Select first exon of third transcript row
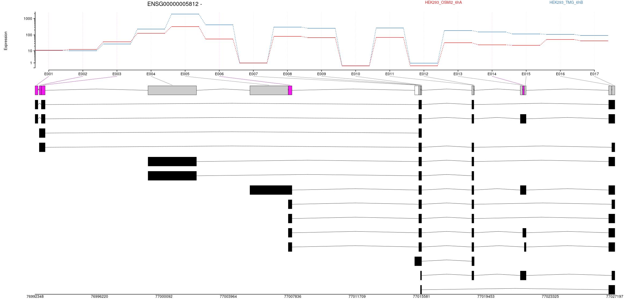 (x=42, y=133)
